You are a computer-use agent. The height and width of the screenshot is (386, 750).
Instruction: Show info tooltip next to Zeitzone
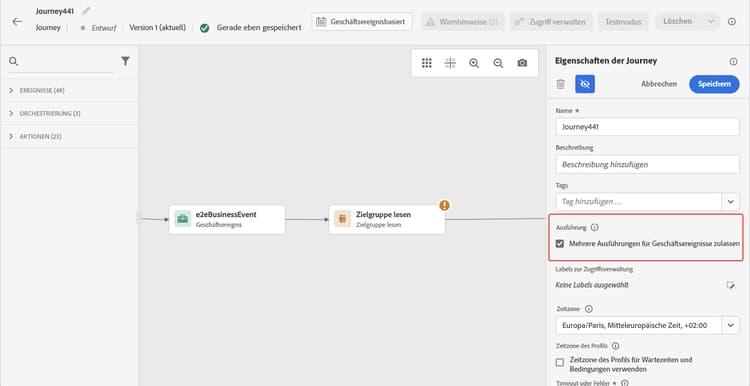coord(589,309)
